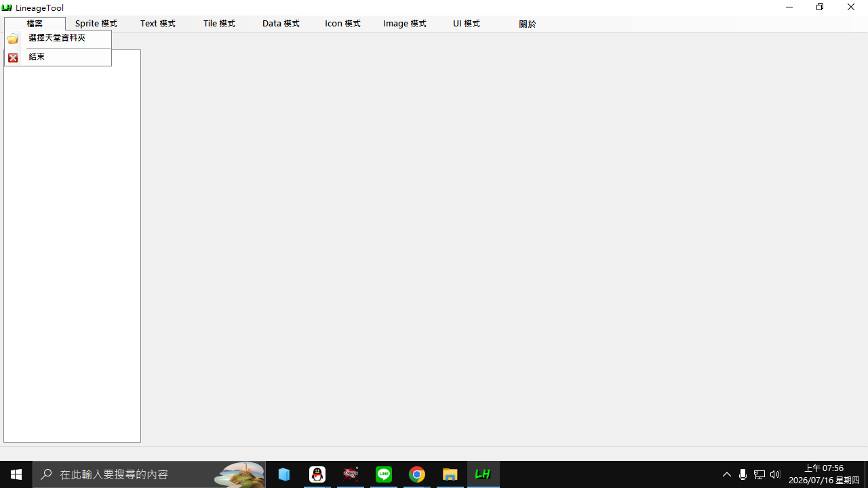Open the QQ penguin taskbar icon

pyautogui.click(x=317, y=474)
